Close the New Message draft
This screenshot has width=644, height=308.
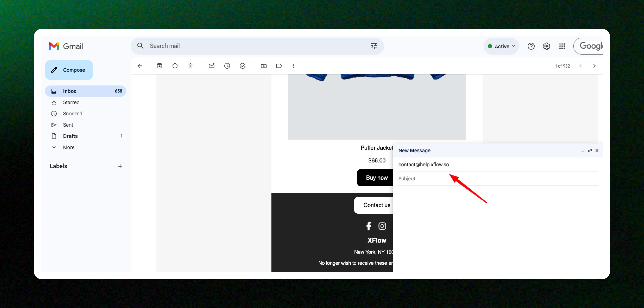(x=597, y=150)
